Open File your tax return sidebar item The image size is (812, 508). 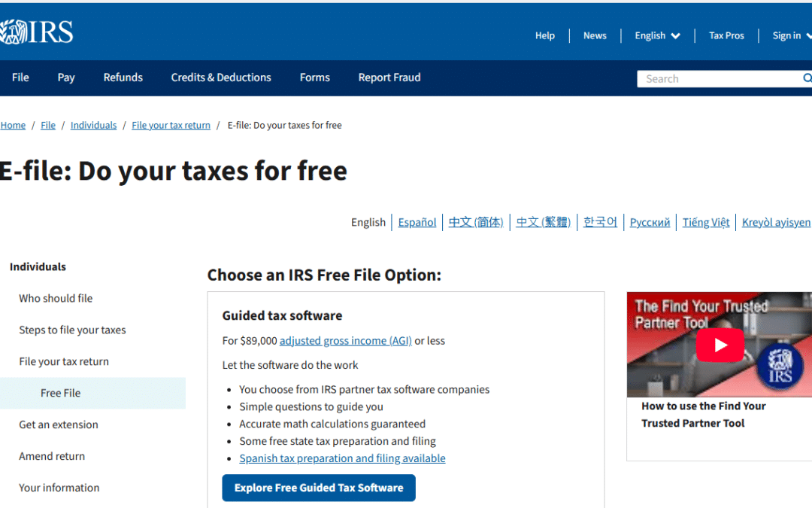[64, 362]
